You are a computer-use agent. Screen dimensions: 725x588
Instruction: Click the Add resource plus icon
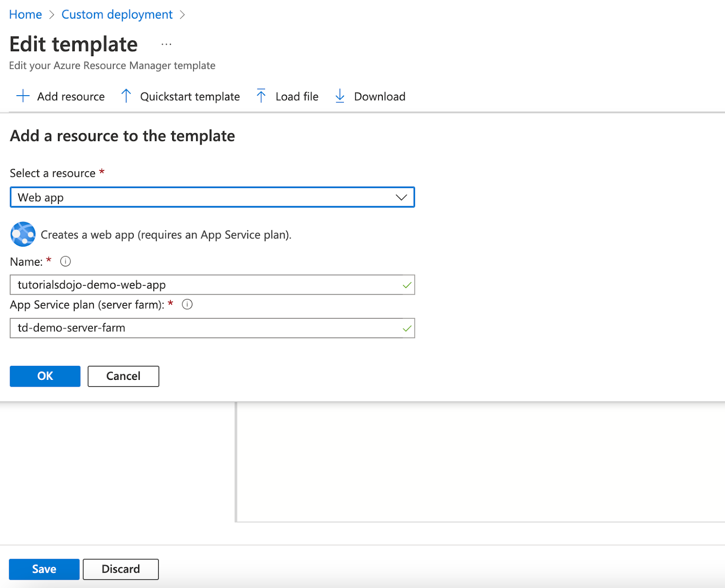pos(23,96)
